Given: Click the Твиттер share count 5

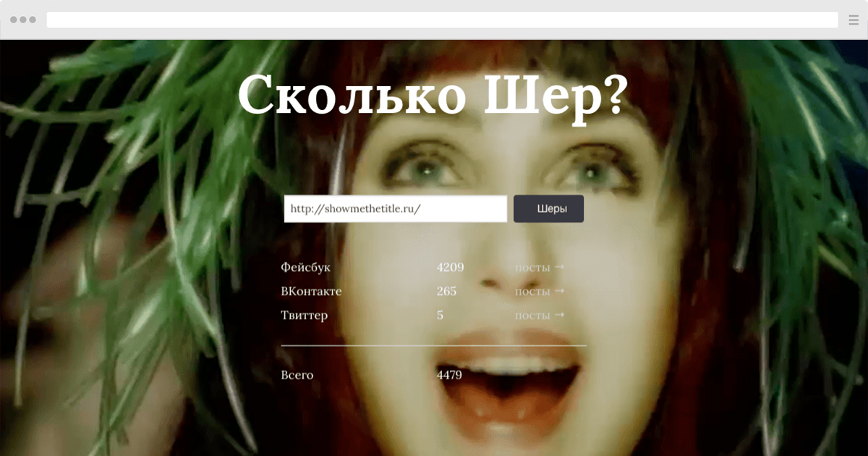Looking at the screenshot, I should [438, 316].
